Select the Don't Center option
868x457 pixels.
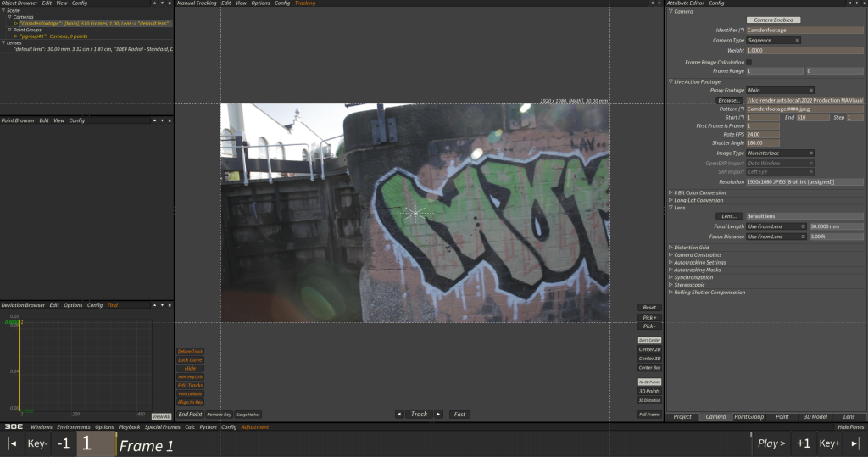pyautogui.click(x=649, y=340)
